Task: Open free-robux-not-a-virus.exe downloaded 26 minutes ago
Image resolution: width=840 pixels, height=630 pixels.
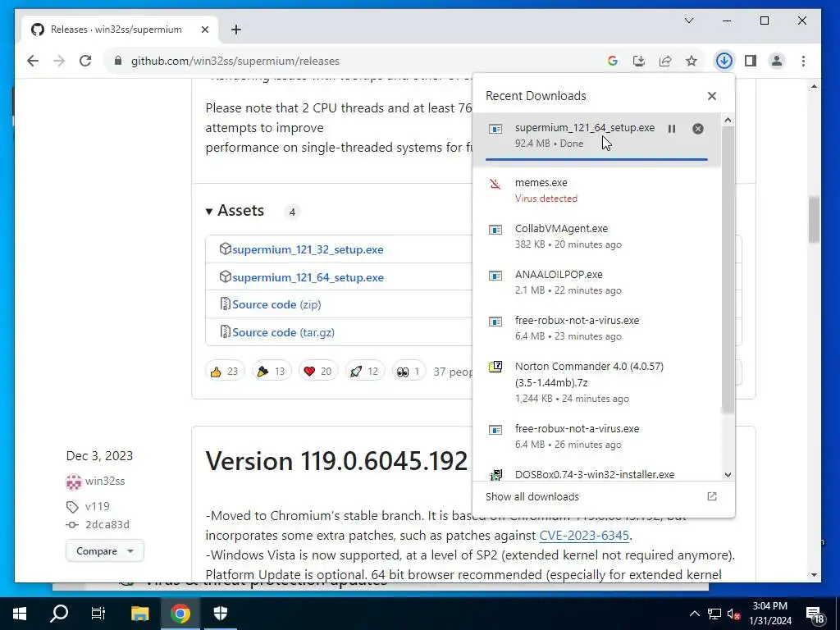Action: pos(597,436)
